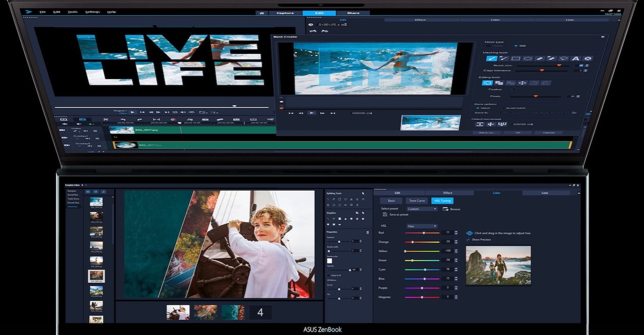Select the Still mask type radio button
This screenshot has width=644, height=335.
tap(515, 46)
